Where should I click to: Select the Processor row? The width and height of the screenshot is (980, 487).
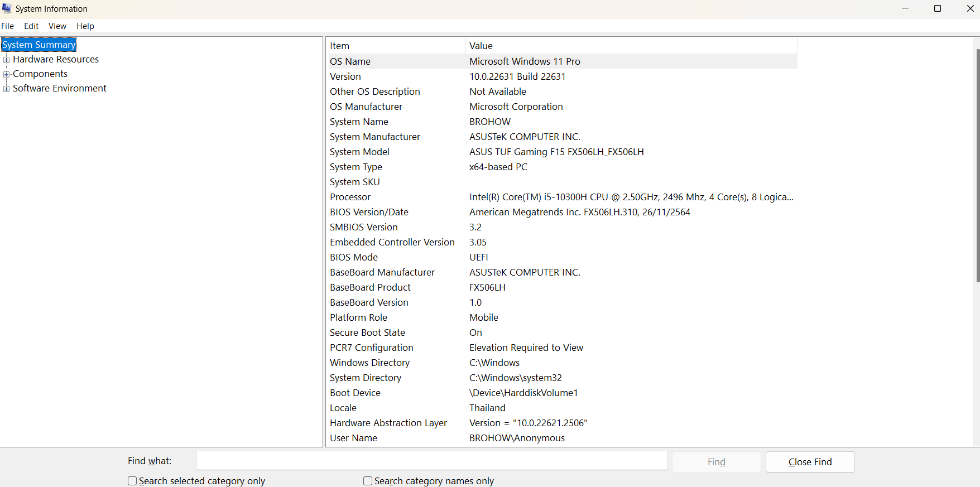[x=562, y=197]
